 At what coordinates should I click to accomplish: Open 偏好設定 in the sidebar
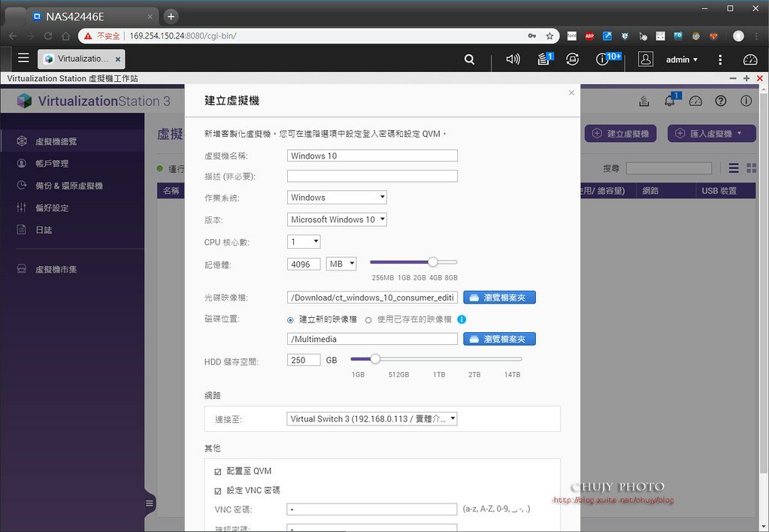coord(52,207)
